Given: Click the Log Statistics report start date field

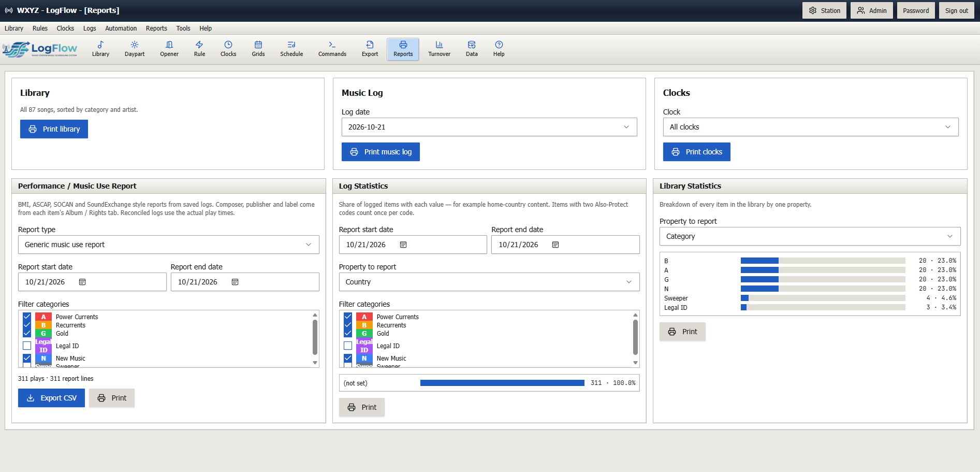Looking at the screenshot, I should [x=413, y=245].
